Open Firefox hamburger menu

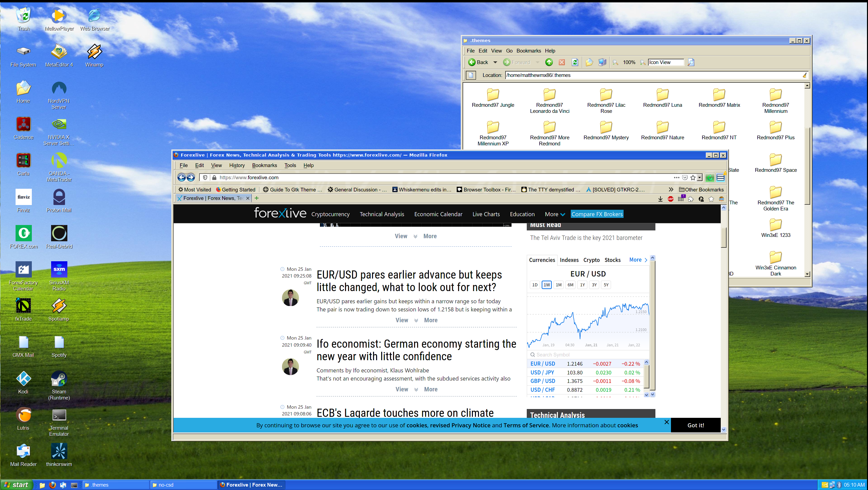click(x=720, y=177)
